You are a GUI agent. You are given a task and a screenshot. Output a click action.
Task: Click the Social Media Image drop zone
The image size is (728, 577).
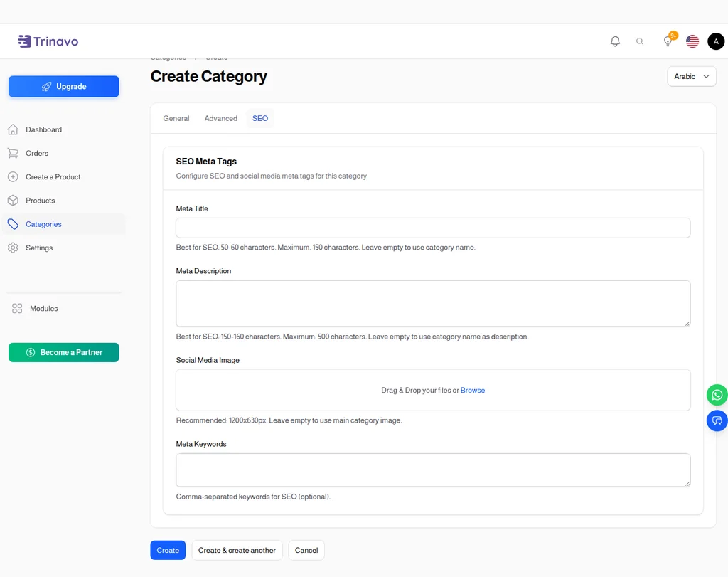433,391
